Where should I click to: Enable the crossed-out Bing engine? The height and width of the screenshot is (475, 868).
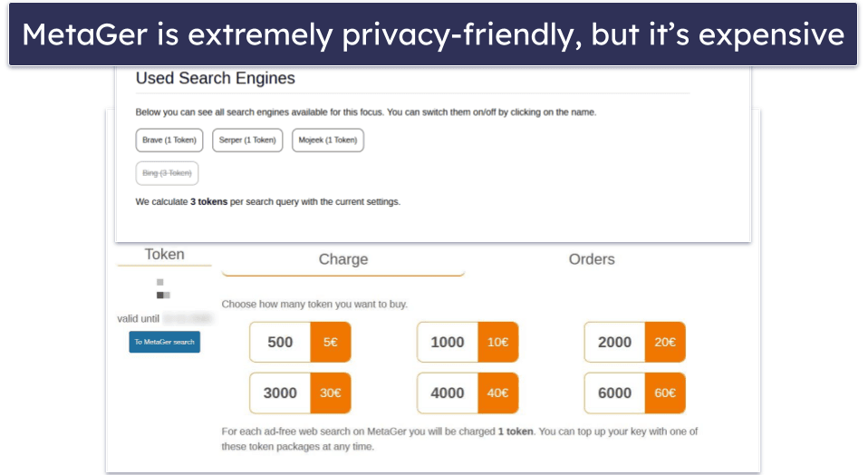167,173
